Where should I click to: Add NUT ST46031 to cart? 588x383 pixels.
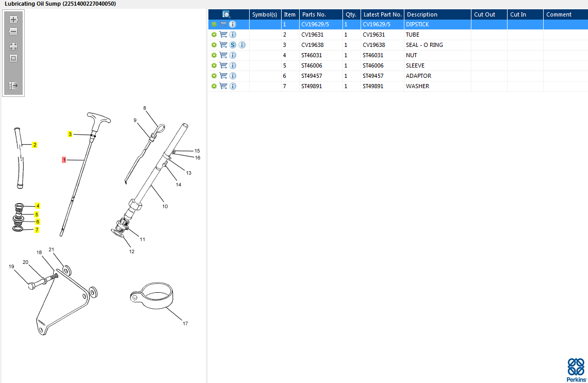[223, 55]
